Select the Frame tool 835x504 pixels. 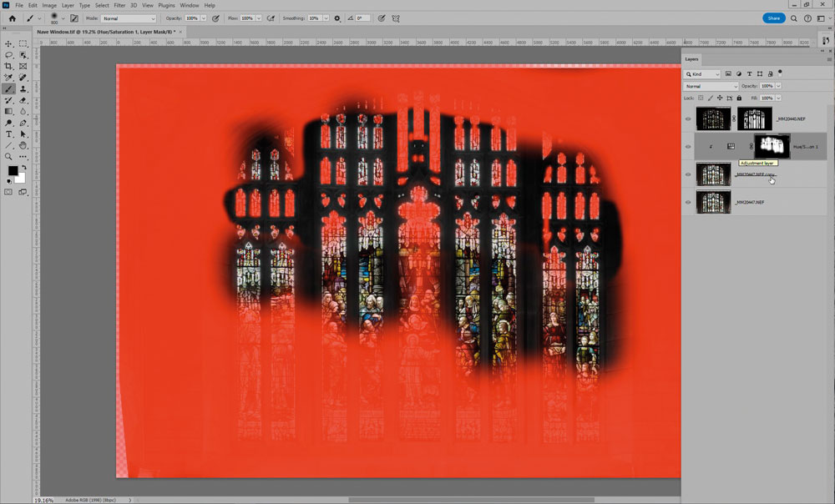coord(23,67)
